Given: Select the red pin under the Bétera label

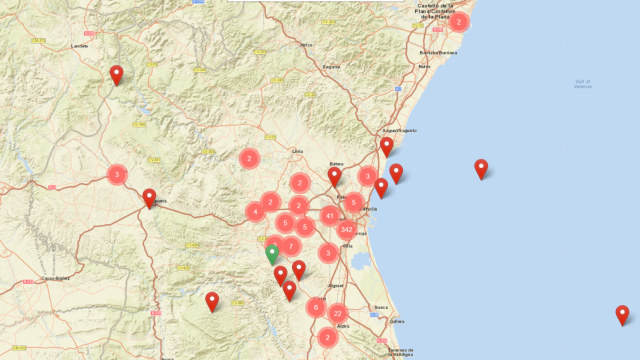Looking at the screenshot, I should (x=334, y=176).
